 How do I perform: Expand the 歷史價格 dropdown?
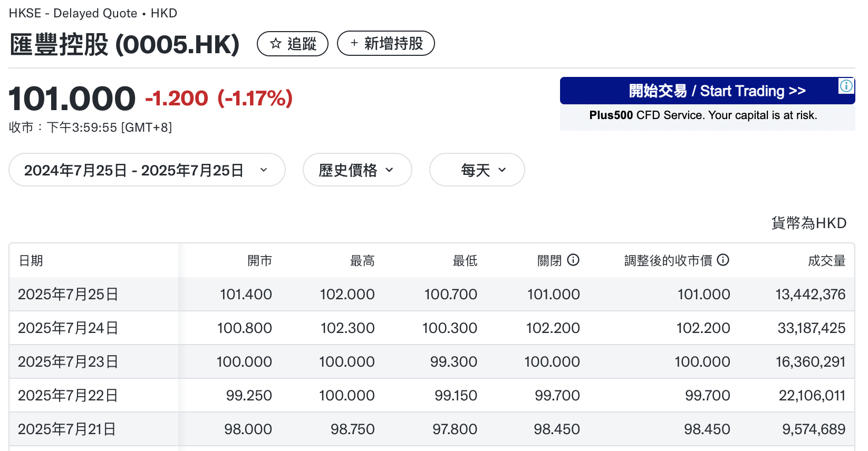click(357, 170)
